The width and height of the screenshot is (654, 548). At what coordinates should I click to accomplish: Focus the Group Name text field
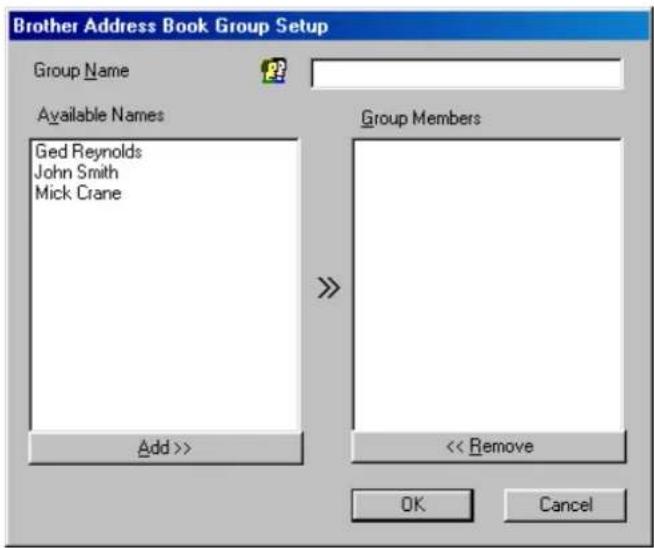coord(467,73)
